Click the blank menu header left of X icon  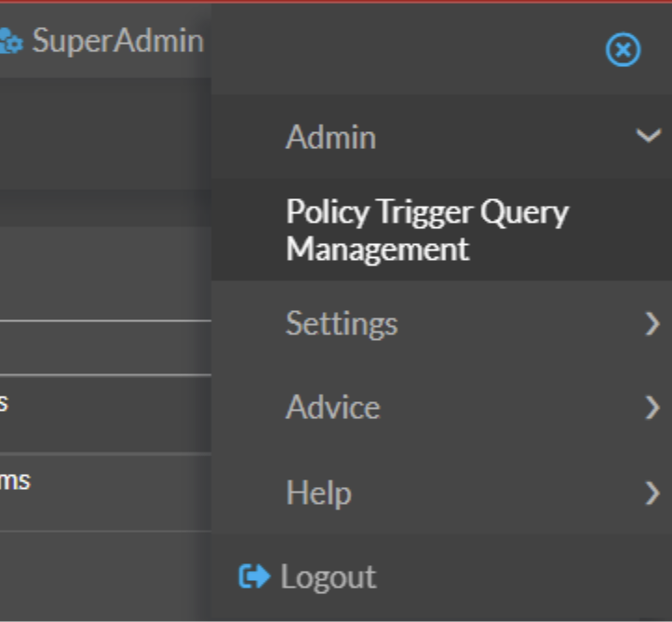[x=400, y=49]
